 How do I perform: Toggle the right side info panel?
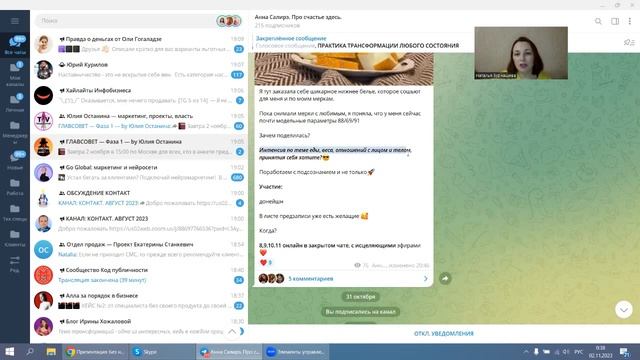[615, 21]
